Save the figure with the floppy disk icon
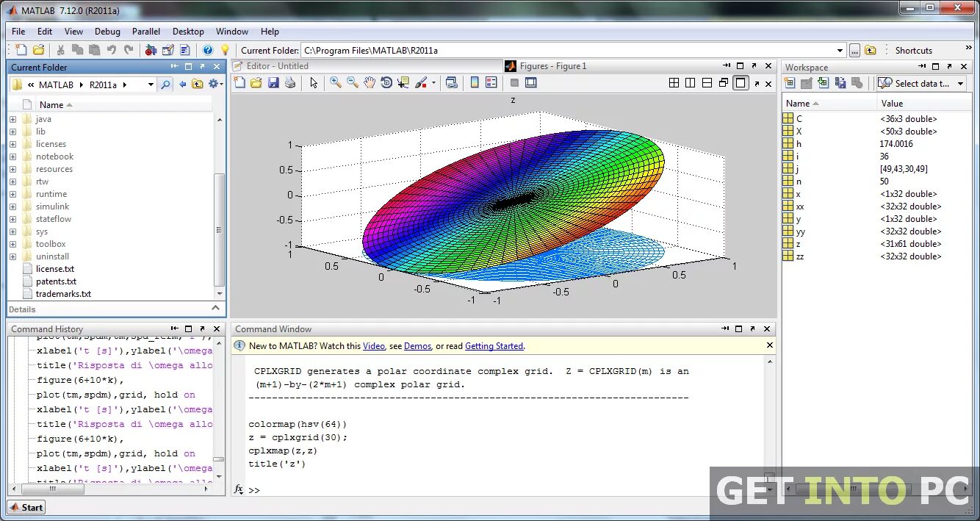This screenshot has width=980, height=521. pos(273,82)
